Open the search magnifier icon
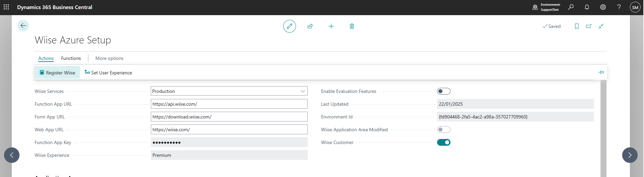Viewport: 644px width, 177px height. [x=571, y=7]
